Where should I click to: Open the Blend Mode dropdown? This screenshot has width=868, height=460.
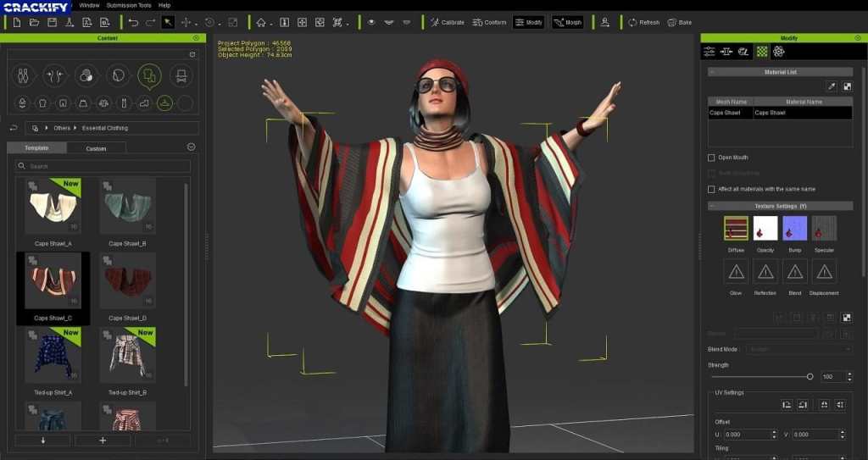[x=798, y=350]
